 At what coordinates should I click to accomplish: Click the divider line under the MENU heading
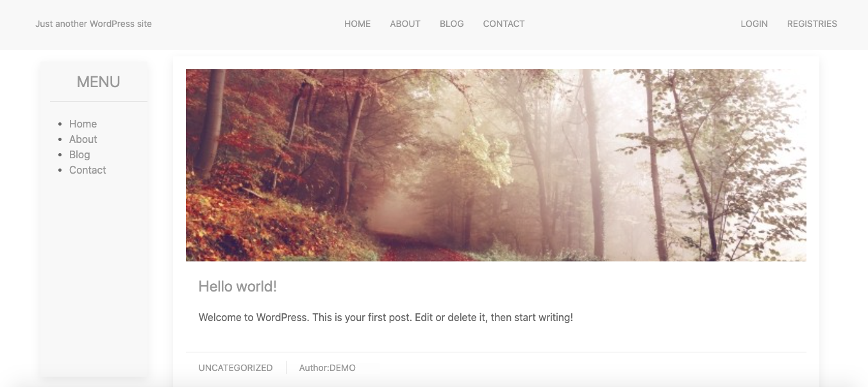(99, 101)
